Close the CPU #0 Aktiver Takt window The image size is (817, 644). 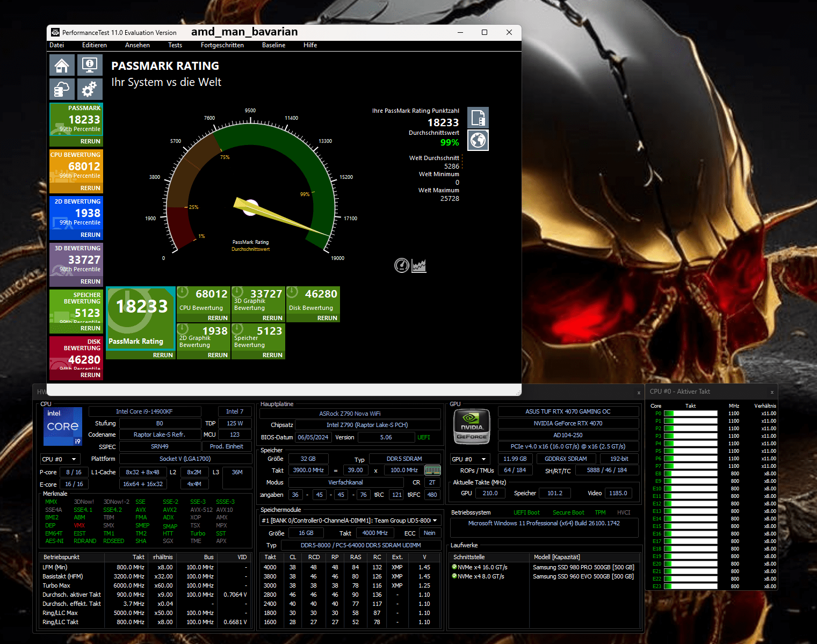[772, 392]
